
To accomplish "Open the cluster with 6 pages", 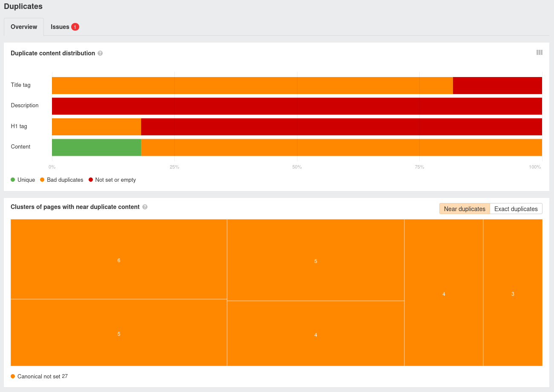I will click(x=118, y=259).
